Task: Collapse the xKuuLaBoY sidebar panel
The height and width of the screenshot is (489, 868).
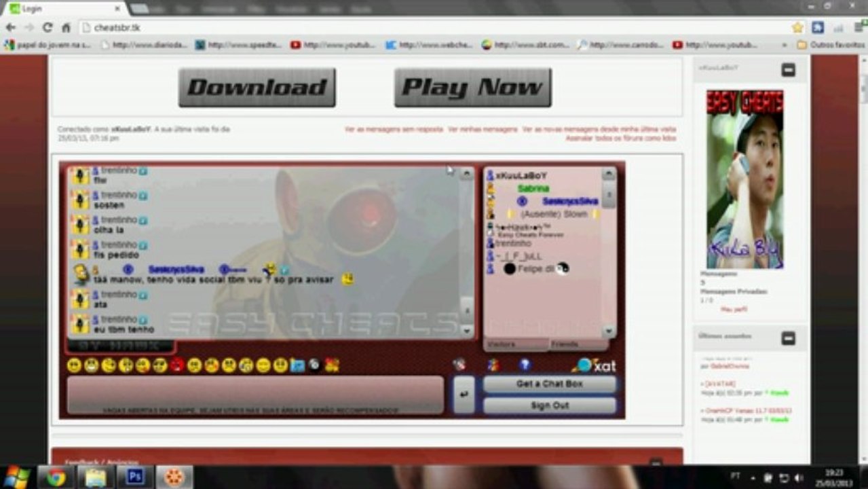Action: 788,69
